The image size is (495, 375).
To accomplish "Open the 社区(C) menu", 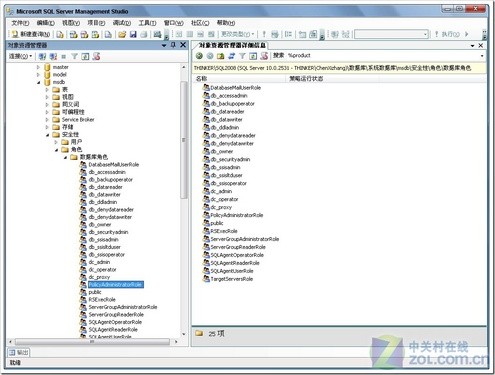I will tap(200, 23).
